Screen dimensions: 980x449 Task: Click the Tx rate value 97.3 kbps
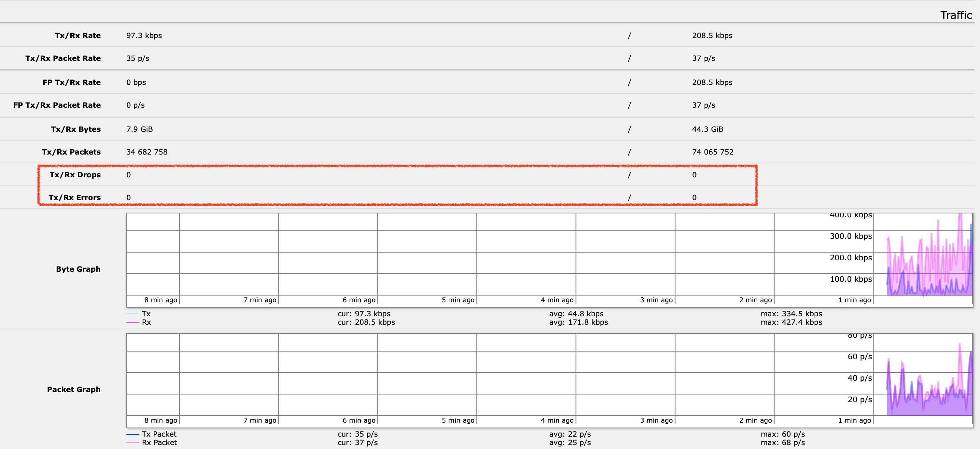click(x=144, y=35)
